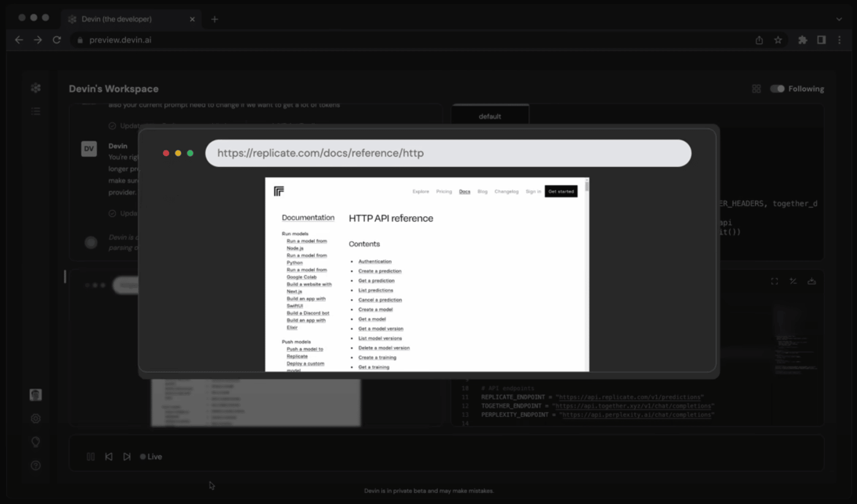The image size is (857, 504).
Task: Switch workspace to grid layout icon
Action: pyautogui.click(x=756, y=89)
